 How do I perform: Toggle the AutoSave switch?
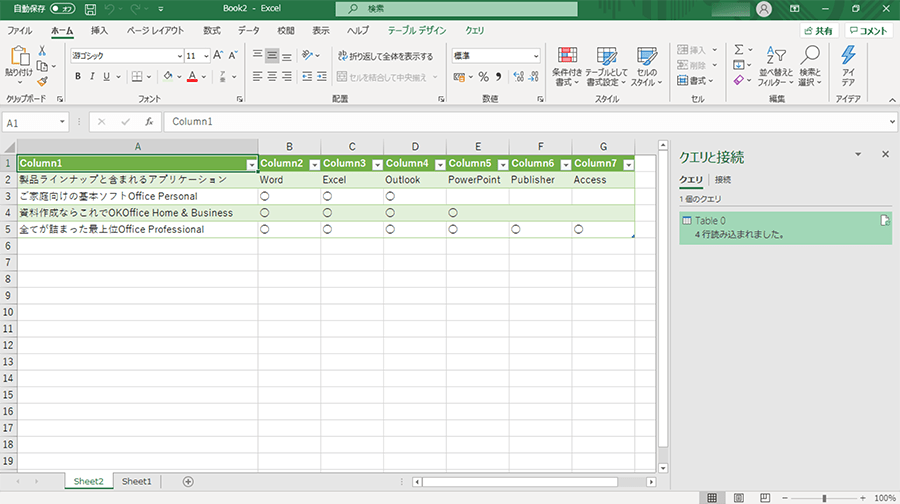pyautogui.click(x=62, y=9)
